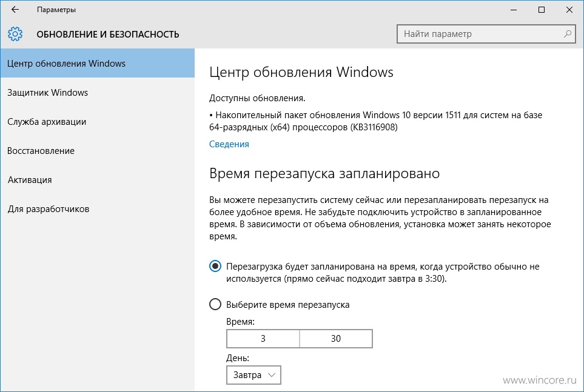Focus the 'Найти параметр' search field
584x392 pixels.
pyautogui.click(x=486, y=34)
